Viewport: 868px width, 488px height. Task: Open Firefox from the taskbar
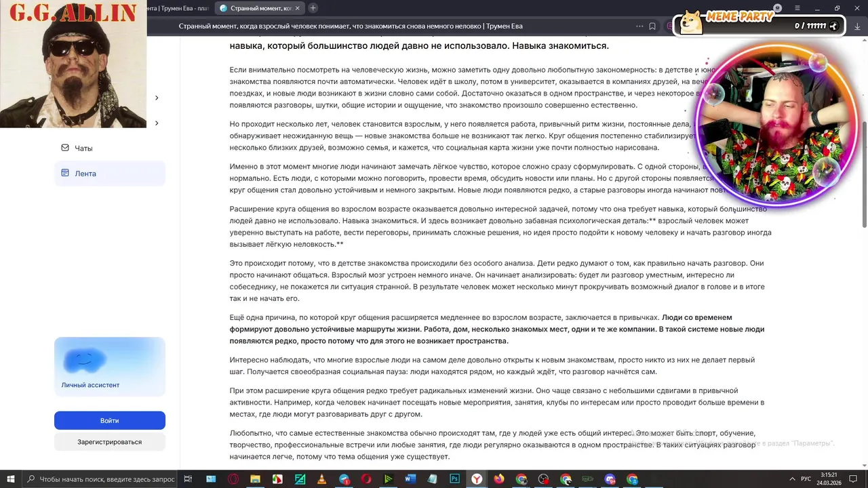(499, 479)
